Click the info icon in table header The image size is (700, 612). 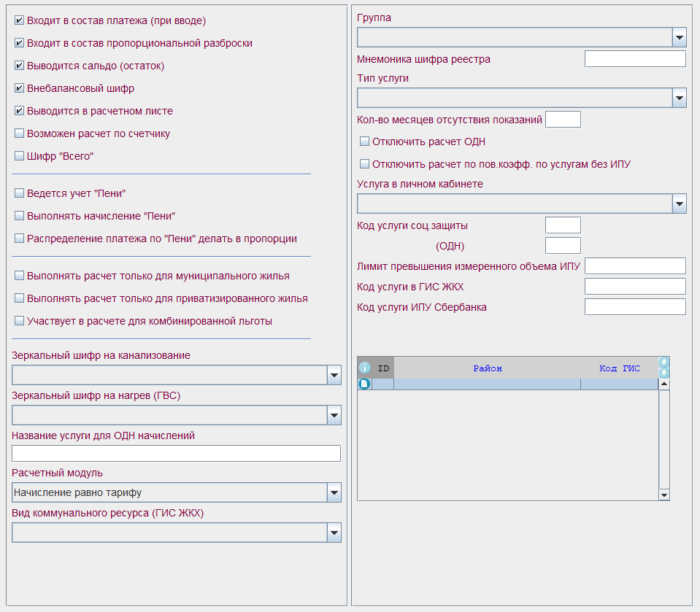pyautogui.click(x=365, y=368)
